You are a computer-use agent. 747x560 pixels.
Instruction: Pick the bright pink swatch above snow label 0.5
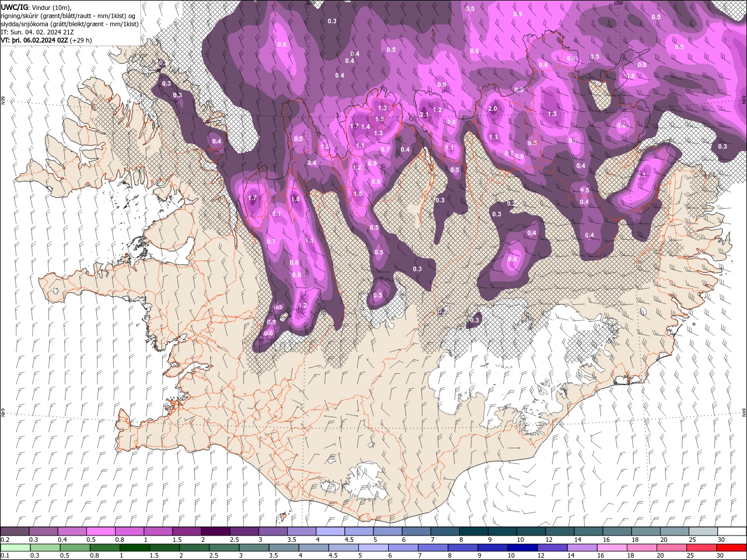100,531
